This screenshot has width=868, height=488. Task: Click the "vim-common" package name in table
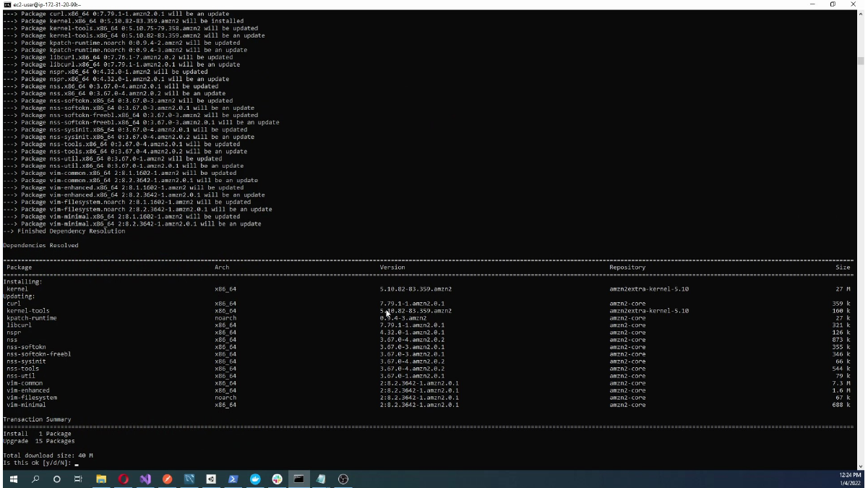click(x=25, y=382)
